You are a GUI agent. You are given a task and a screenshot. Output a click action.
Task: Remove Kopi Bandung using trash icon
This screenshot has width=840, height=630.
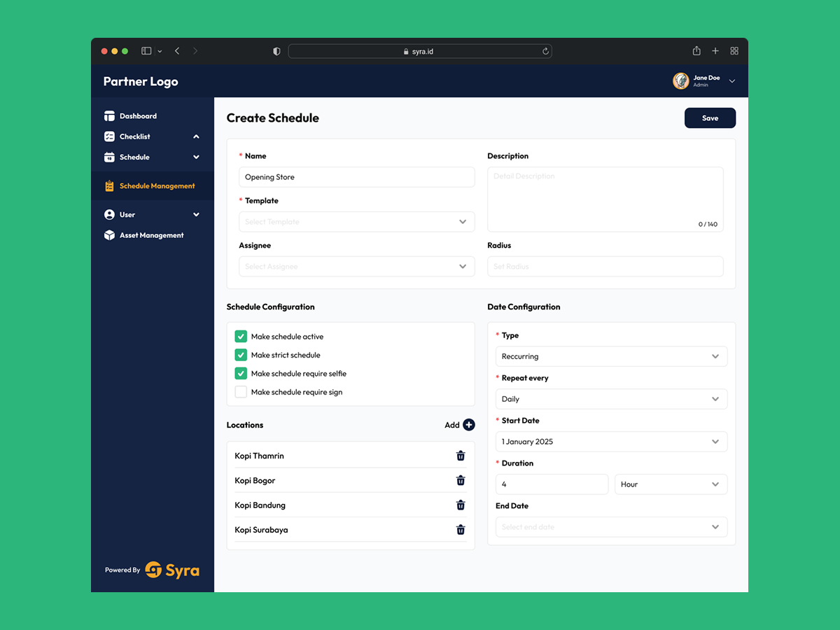(461, 505)
